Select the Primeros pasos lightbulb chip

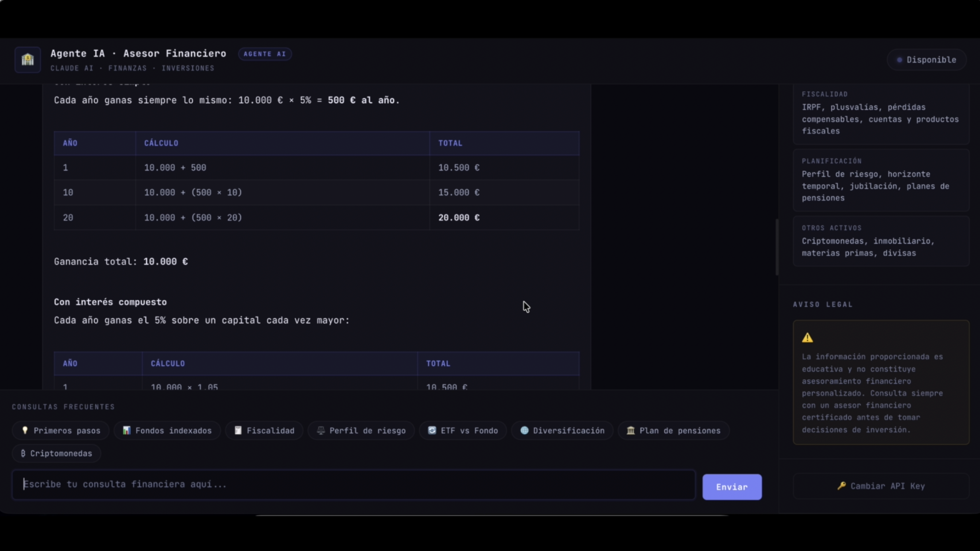pos(60,430)
